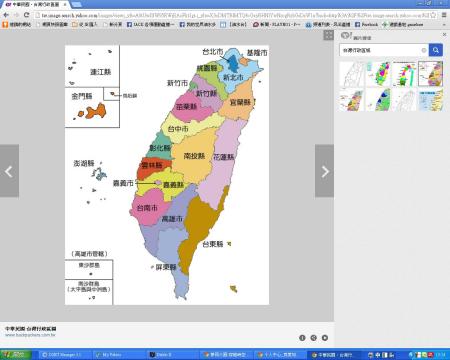The height and width of the screenshot is (360, 450).
Task: Reload the page with the refresh icon
Action: 26,15
